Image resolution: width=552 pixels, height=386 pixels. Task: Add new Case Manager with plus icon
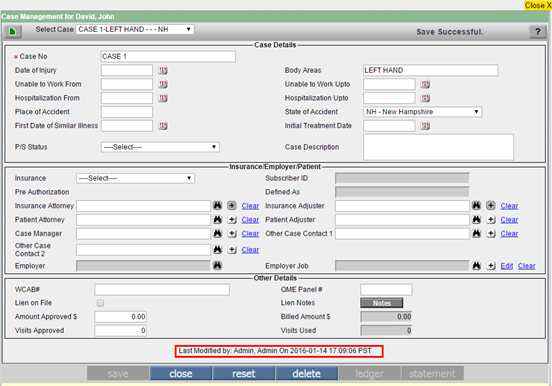[232, 233]
